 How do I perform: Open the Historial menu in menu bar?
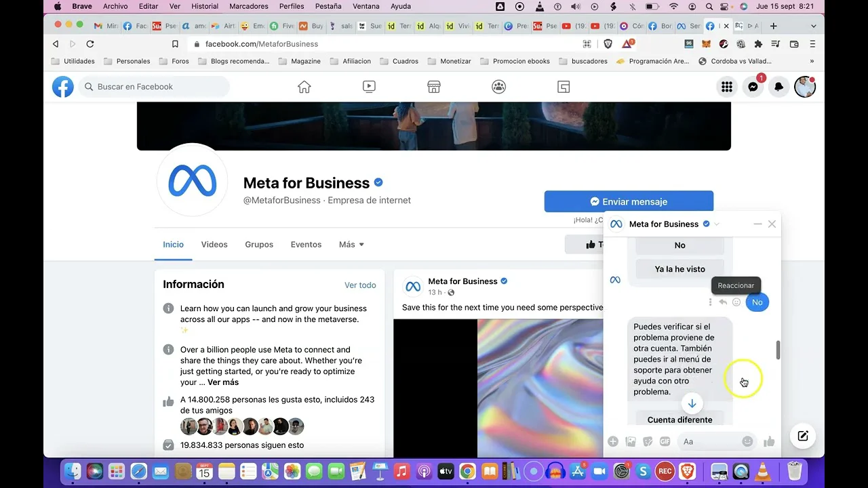pyautogui.click(x=205, y=6)
